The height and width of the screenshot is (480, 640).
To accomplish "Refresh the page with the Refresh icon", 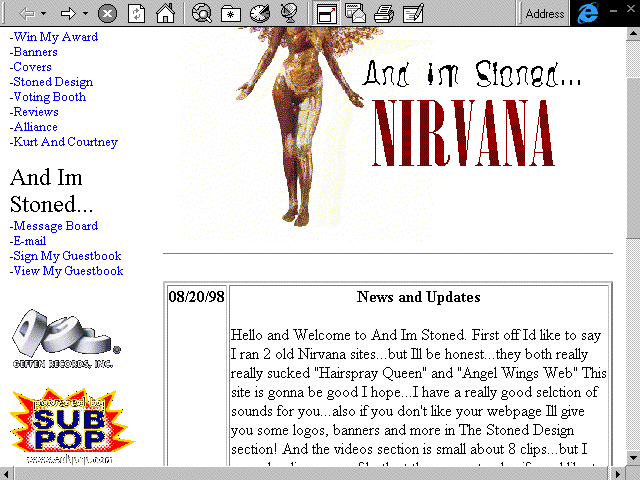I will (x=137, y=13).
